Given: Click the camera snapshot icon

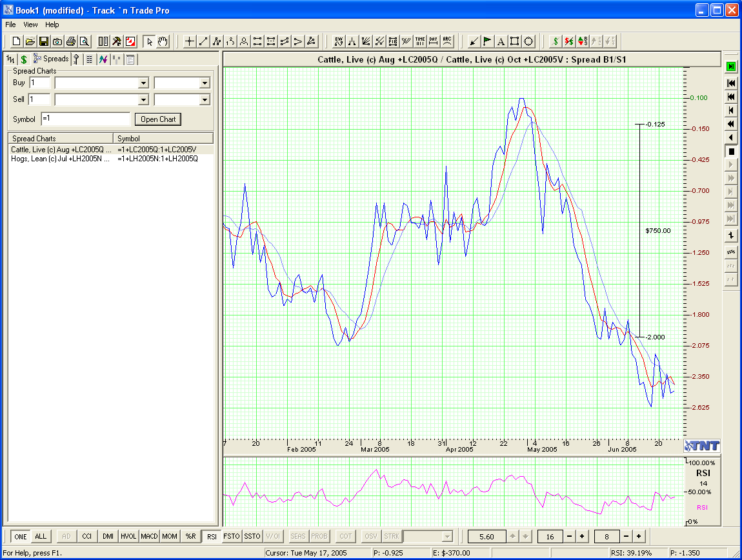Looking at the screenshot, I should coord(57,41).
